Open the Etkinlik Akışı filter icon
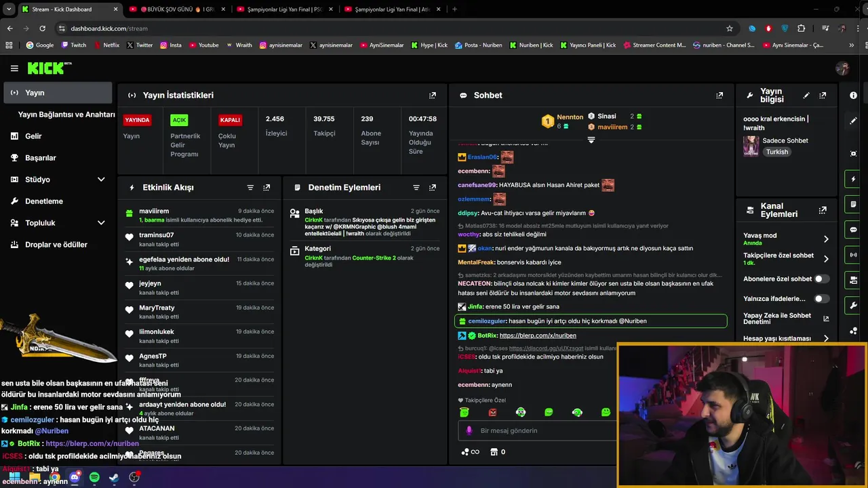This screenshot has height=488, width=868. pyautogui.click(x=250, y=188)
